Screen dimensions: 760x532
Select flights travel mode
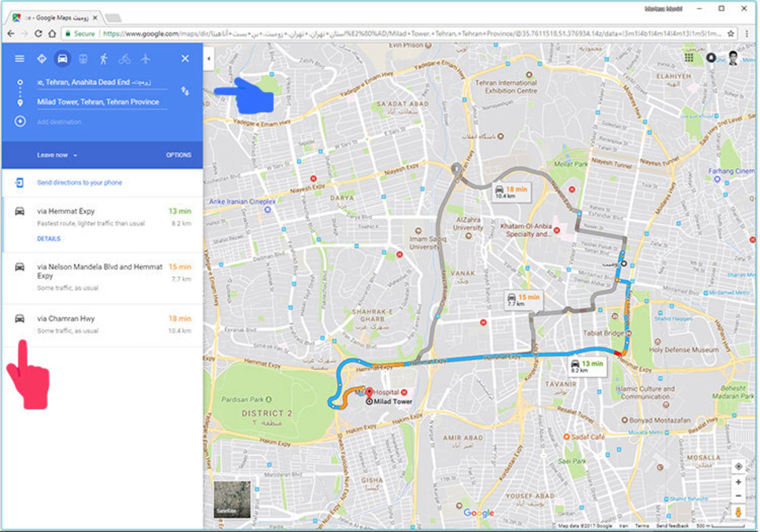(145, 59)
